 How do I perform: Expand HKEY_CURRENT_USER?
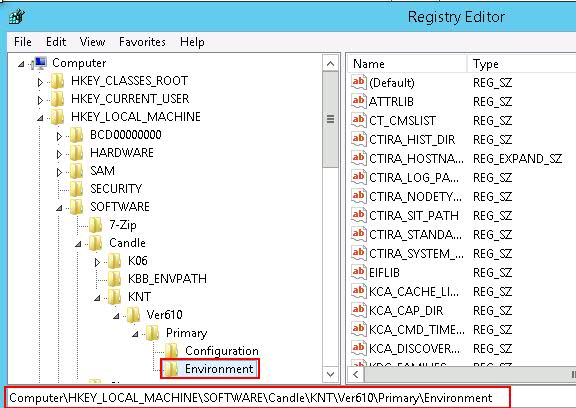pyautogui.click(x=40, y=100)
